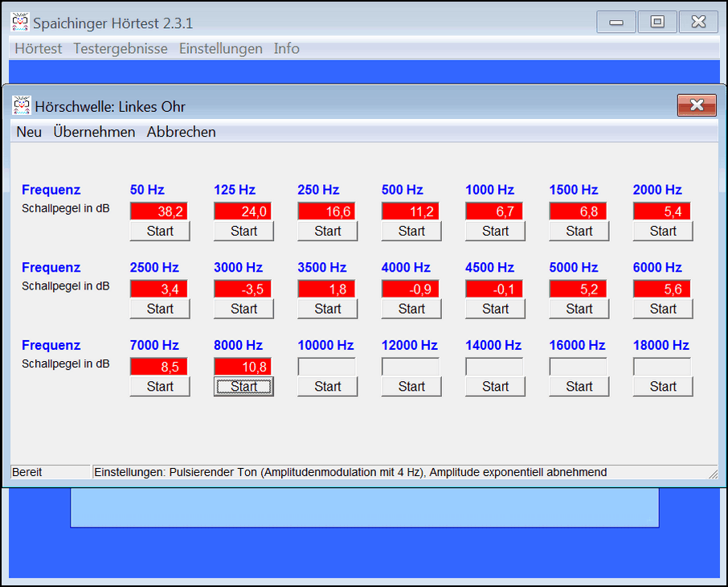The height and width of the screenshot is (587, 728).
Task: Select Abbrechen in the dialog menu
Action: (181, 133)
